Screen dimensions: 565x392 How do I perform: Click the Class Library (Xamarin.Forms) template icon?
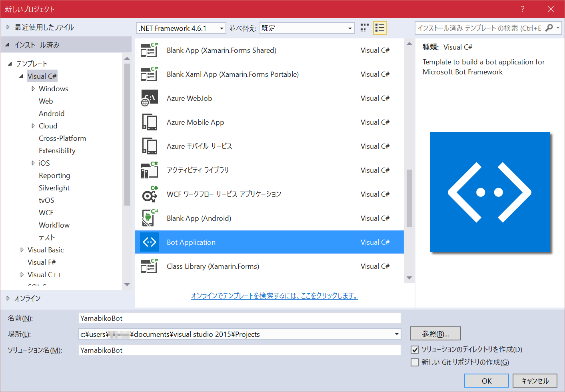coord(150,266)
